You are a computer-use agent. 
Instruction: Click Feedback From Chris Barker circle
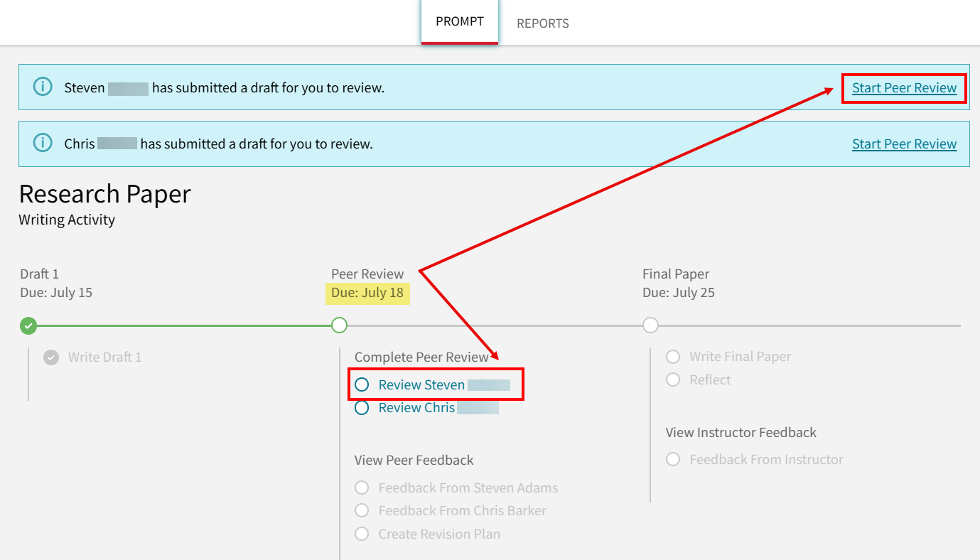click(x=362, y=510)
